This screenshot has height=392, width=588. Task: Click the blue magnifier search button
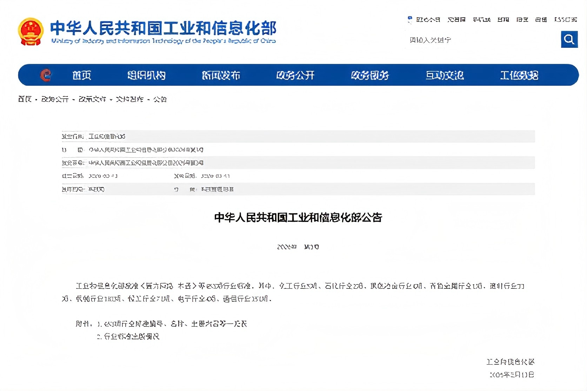569,39
